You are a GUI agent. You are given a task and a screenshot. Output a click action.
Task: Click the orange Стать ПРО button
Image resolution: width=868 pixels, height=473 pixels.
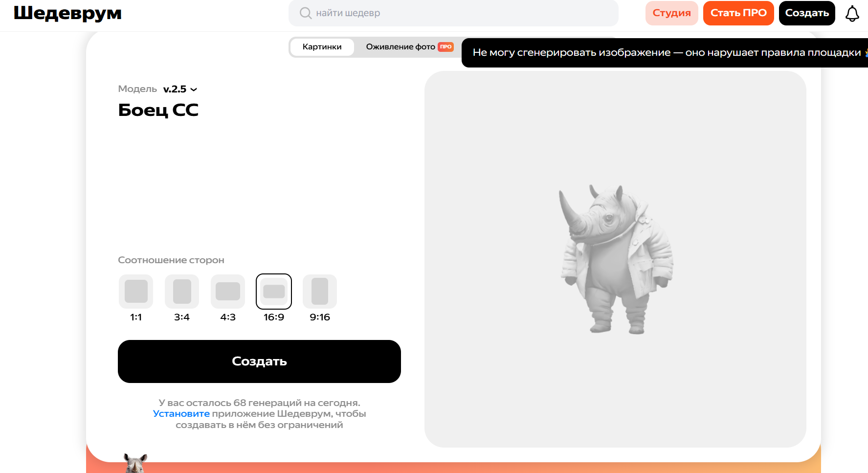point(738,13)
